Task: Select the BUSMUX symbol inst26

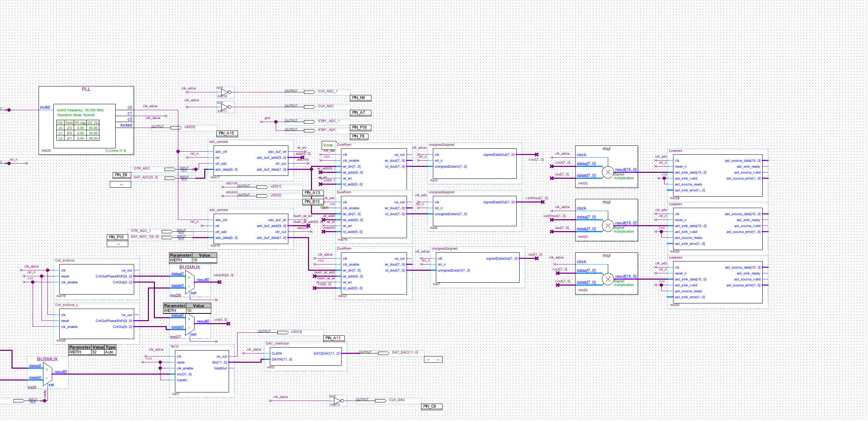Action: coord(190,283)
